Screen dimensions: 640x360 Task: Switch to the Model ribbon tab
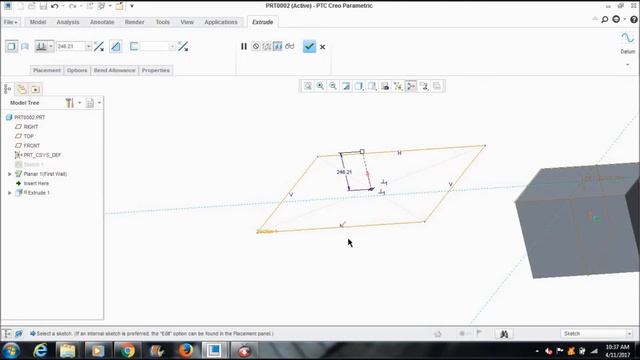(x=38, y=22)
